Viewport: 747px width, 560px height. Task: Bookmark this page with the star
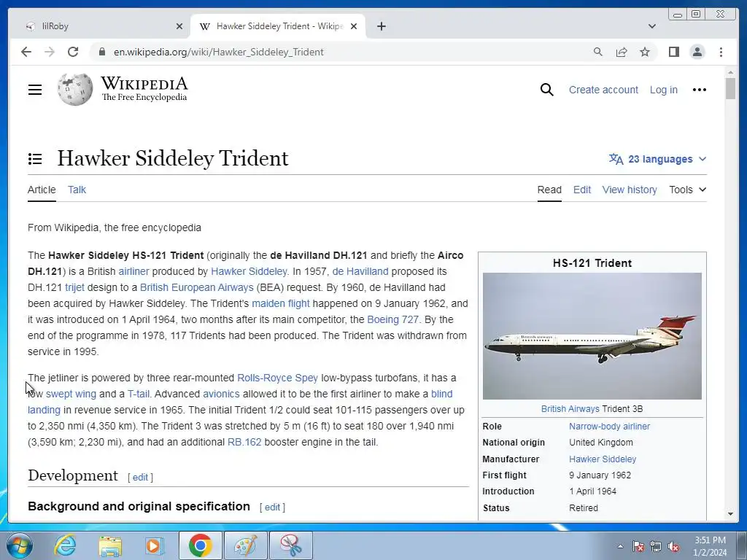click(645, 52)
